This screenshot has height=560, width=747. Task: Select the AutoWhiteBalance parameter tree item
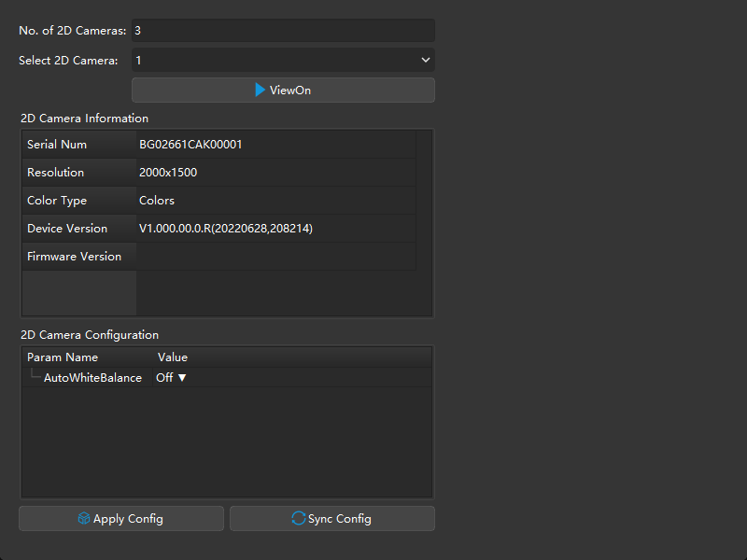pos(92,378)
